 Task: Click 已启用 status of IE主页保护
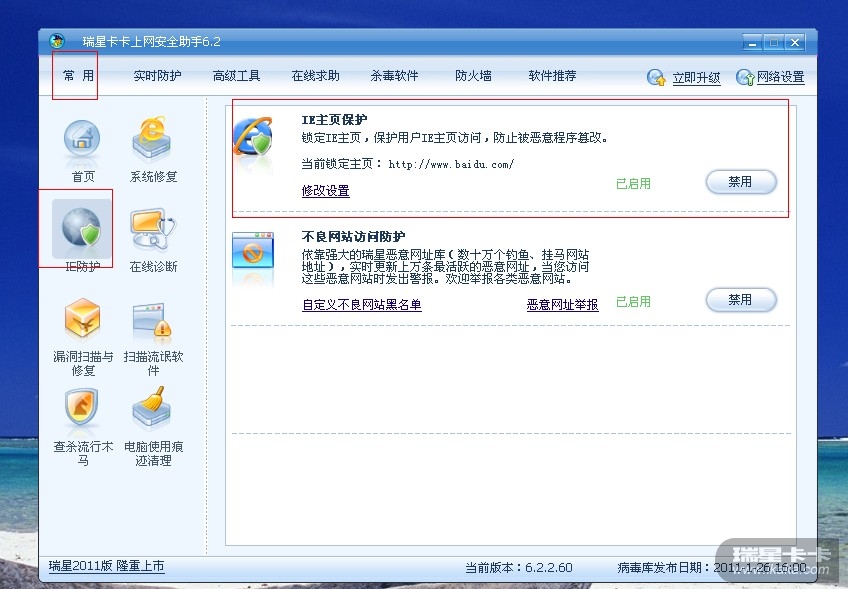click(633, 183)
